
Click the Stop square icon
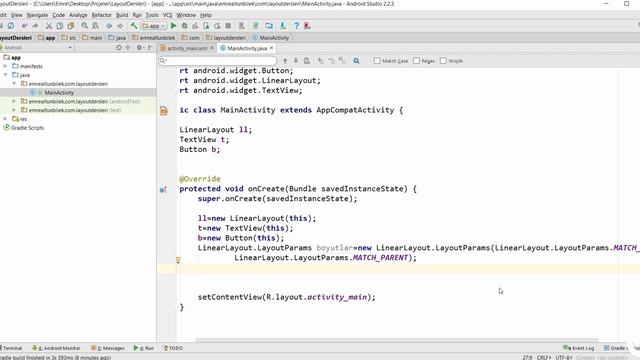coord(228,26)
